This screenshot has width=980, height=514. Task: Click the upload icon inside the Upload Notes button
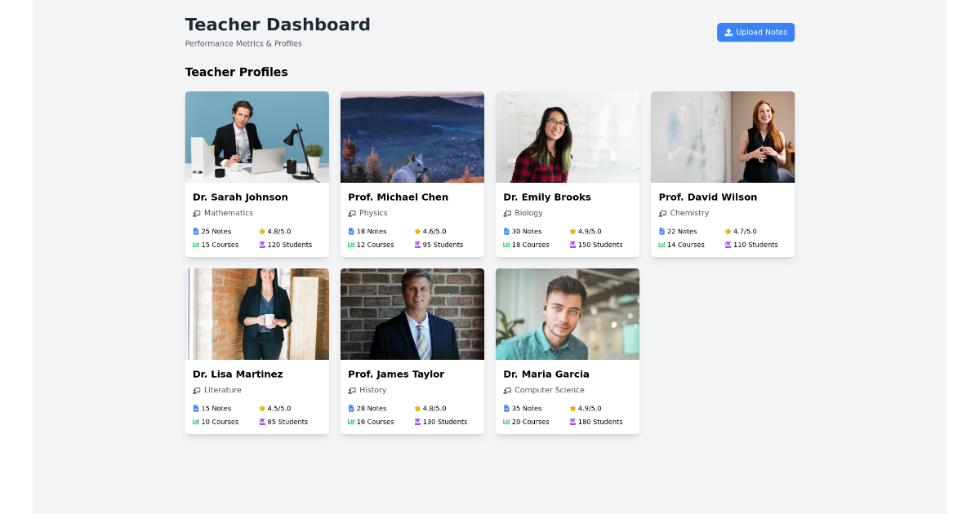[x=728, y=32]
